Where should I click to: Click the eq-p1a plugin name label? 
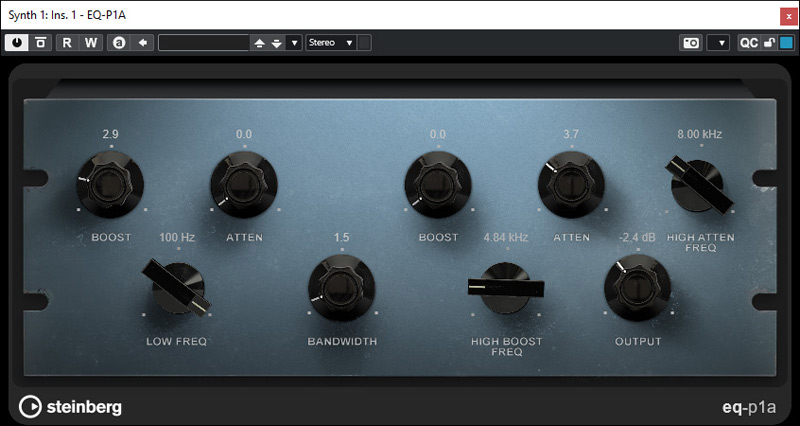[x=749, y=408]
